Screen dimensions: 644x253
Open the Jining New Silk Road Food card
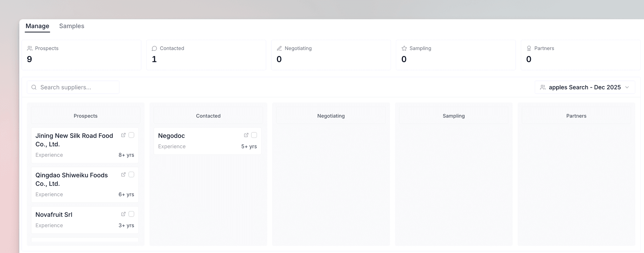85,145
